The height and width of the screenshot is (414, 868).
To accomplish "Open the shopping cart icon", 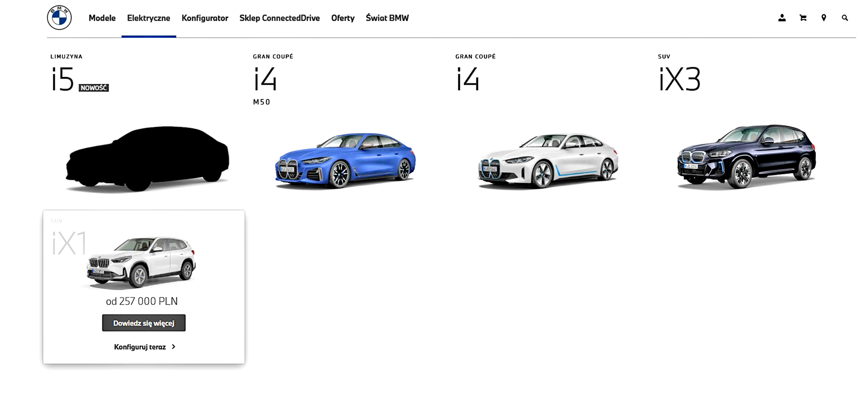I will tap(802, 18).
